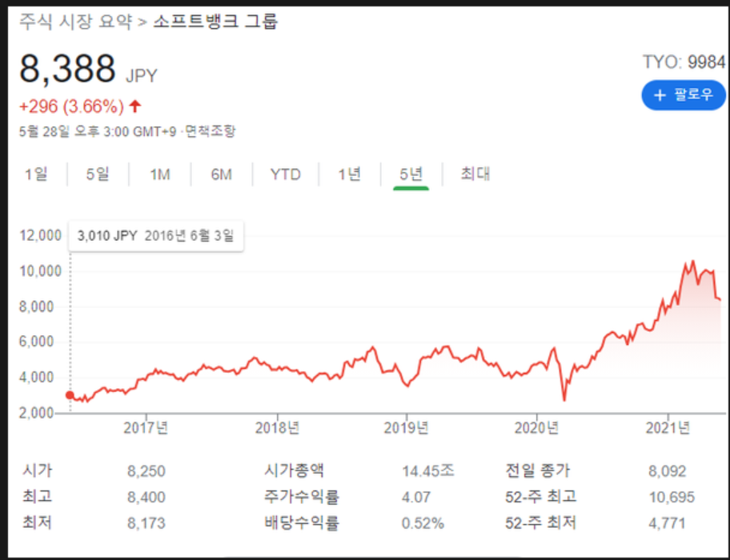Show the YTD chart range
Screen dimensions: 730x560
286,174
